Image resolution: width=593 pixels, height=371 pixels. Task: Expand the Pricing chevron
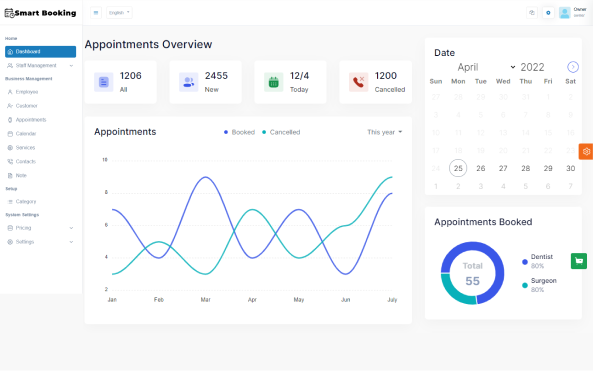(71, 228)
